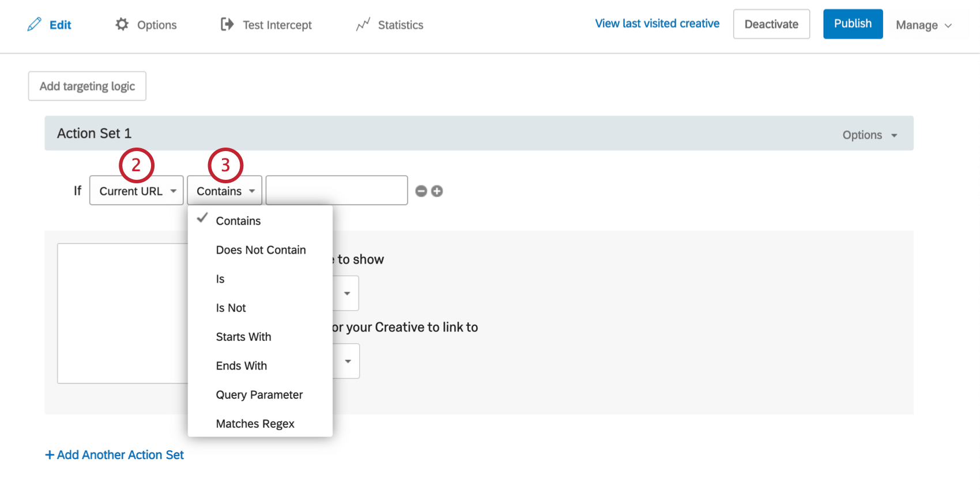Click the URL condition value text field
This screenshot has width=980, height=490.
click(337, 190)
